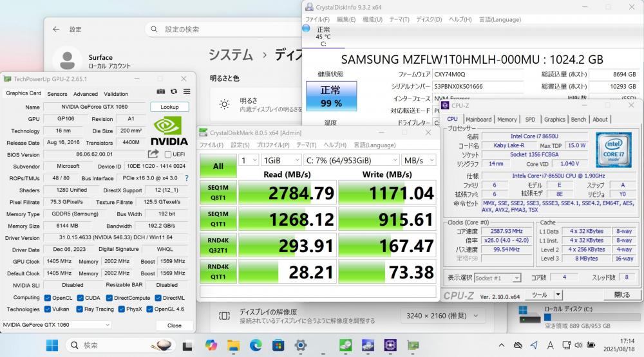Click the Bus Interface question mark icon
The height and width of the screenshot is (357, 644).
pos(187,178)
